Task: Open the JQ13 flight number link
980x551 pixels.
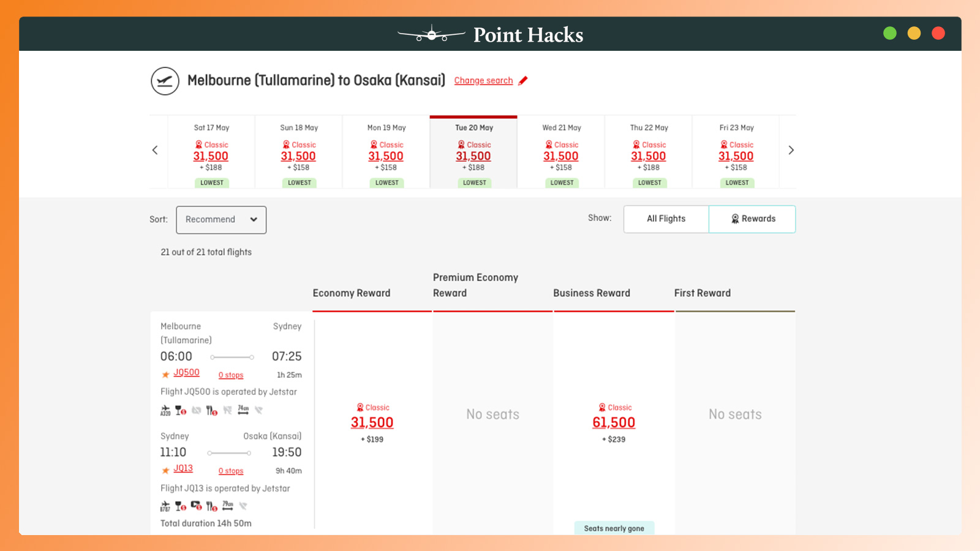Action: (x=183, y=468)
